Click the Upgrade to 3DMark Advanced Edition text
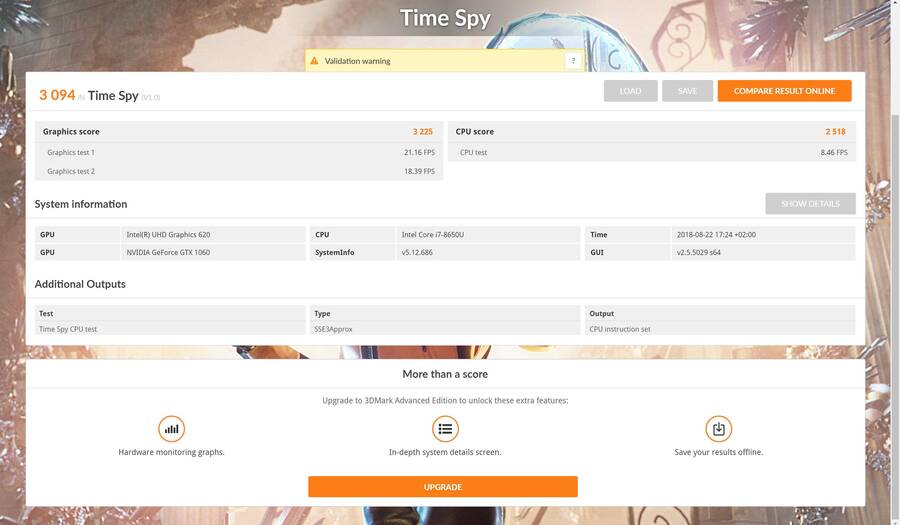 (445, 400)
